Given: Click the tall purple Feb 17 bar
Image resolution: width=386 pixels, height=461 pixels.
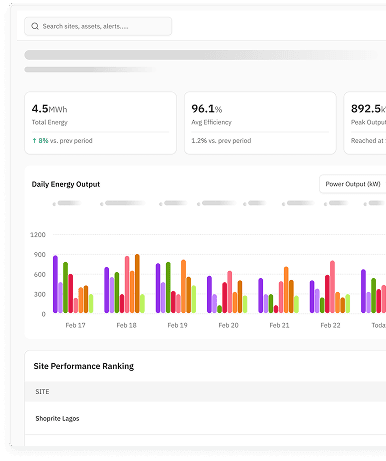Looking at the screenshot, I should tap(55, 284).
